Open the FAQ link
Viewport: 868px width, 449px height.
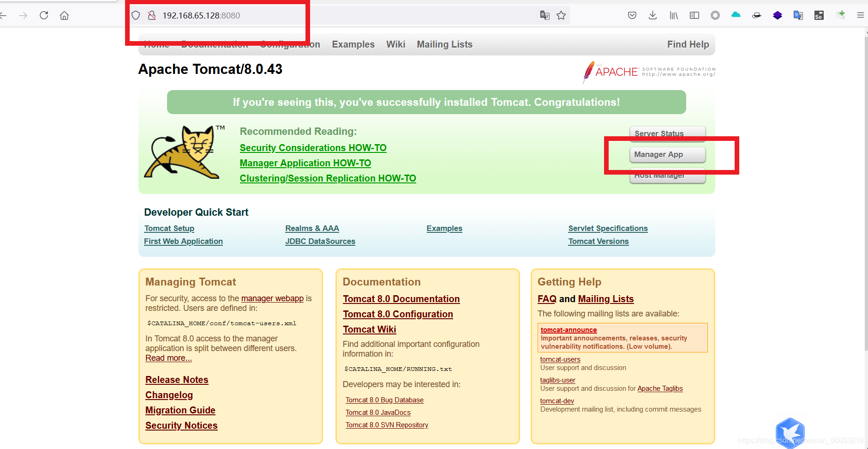(x=547, y=299)
